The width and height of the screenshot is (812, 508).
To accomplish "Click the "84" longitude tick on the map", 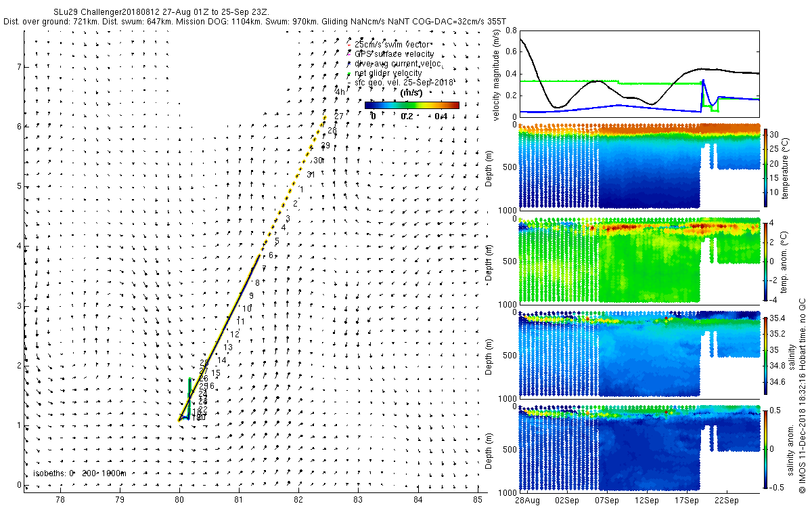I will pyautogui.click(x=418, y=500).
